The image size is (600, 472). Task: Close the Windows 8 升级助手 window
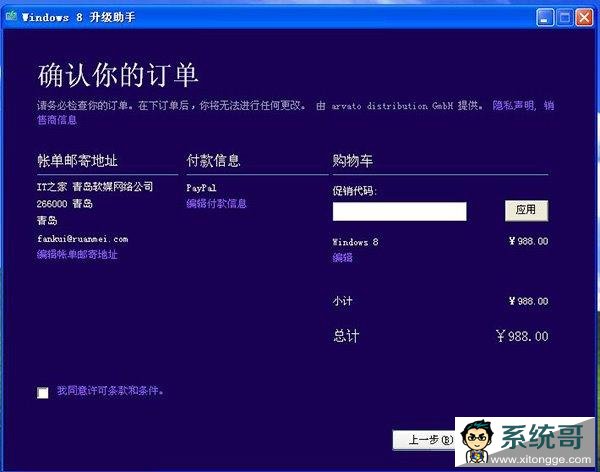584,17
